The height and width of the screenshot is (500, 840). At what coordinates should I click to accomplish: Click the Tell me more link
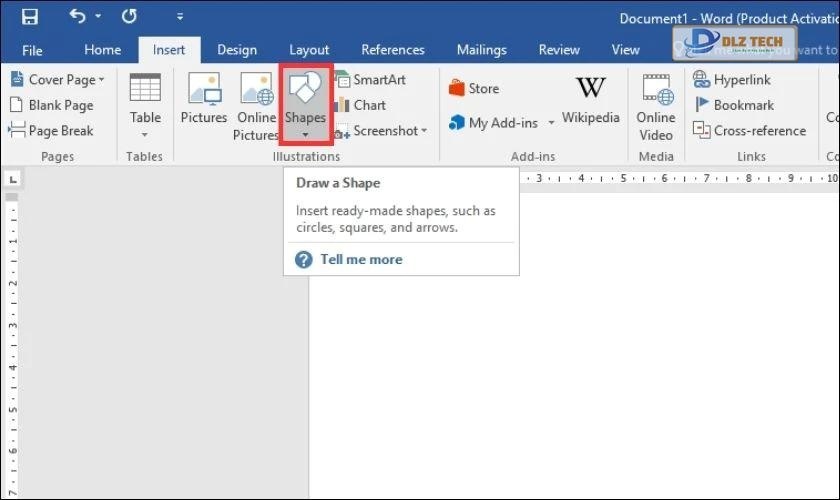360,259
